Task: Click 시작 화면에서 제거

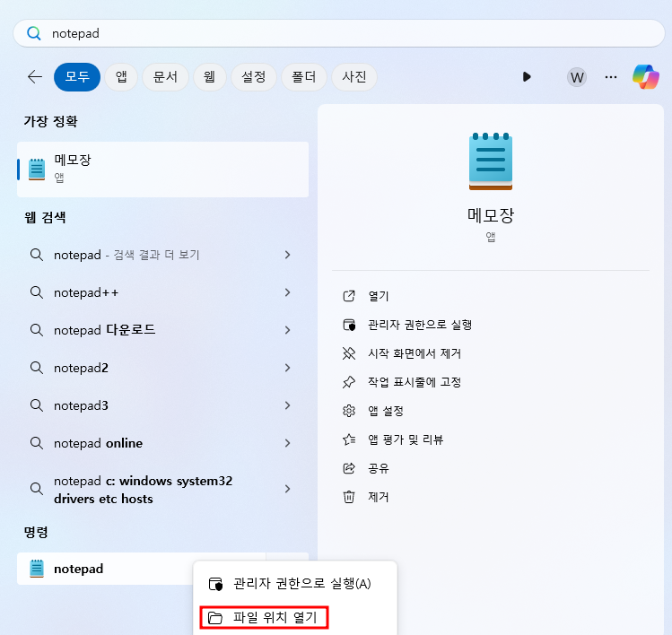Action: click(x=415, y=353)
